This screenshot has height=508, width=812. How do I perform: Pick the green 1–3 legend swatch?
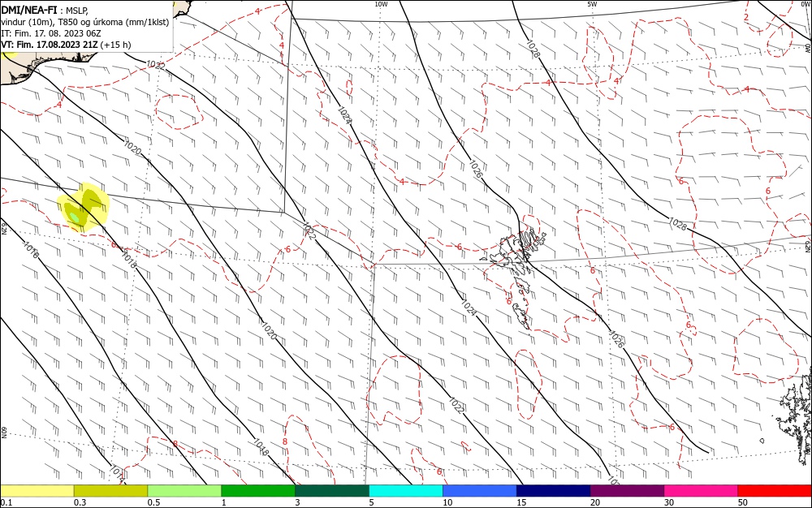pyautogui.click(x=258, y=491)
